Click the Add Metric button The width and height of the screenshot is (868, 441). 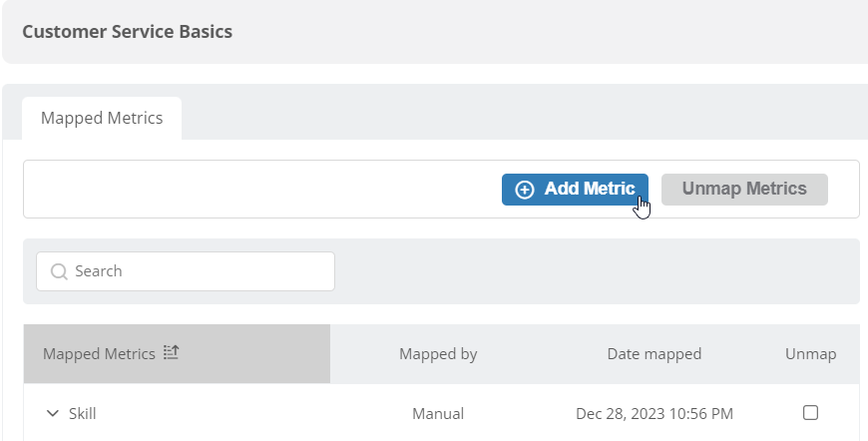[575, 190]
